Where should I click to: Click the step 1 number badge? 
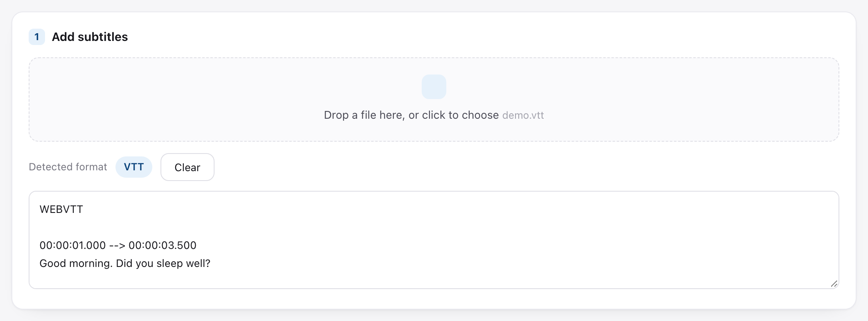coord(37,37)
